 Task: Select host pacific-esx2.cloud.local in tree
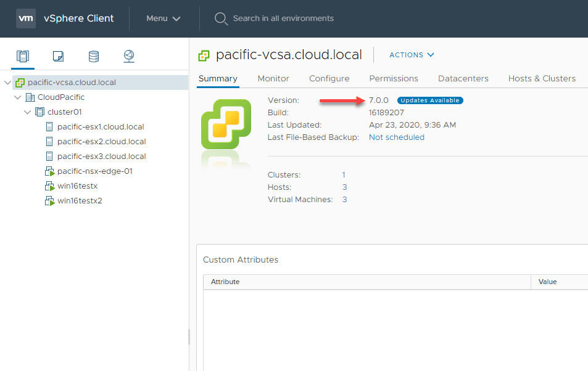tap(101, 142)
